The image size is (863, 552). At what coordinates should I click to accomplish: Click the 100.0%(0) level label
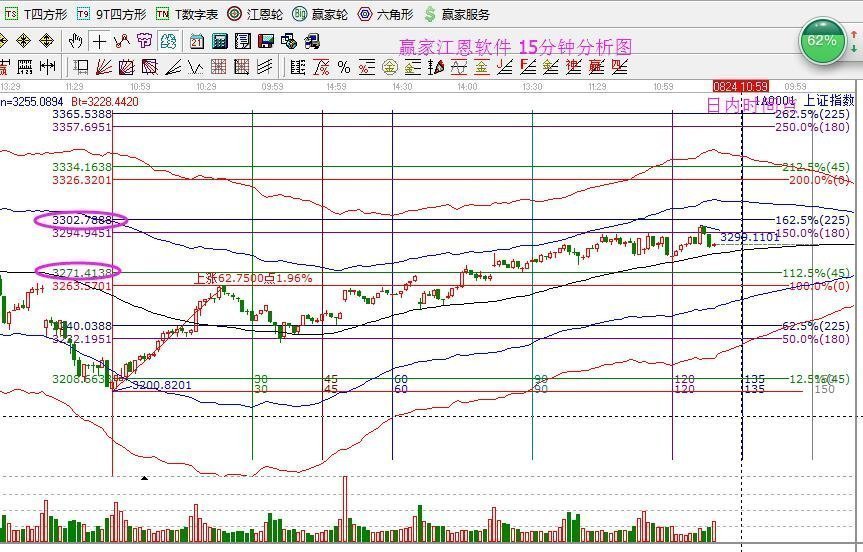pos(820,286)
